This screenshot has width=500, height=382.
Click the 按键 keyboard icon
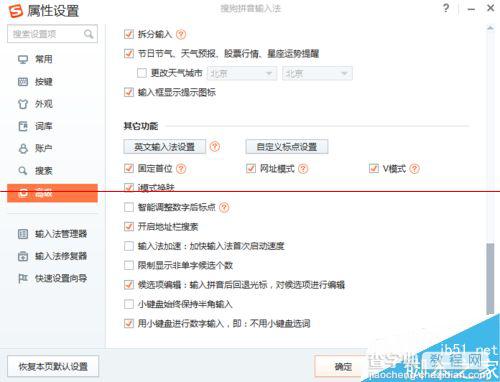coord(23,82)
